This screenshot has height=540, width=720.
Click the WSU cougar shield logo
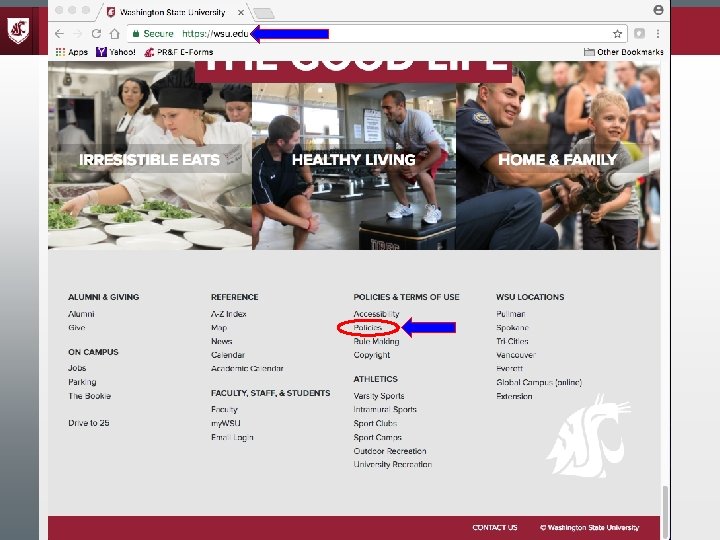coord(18,30)
